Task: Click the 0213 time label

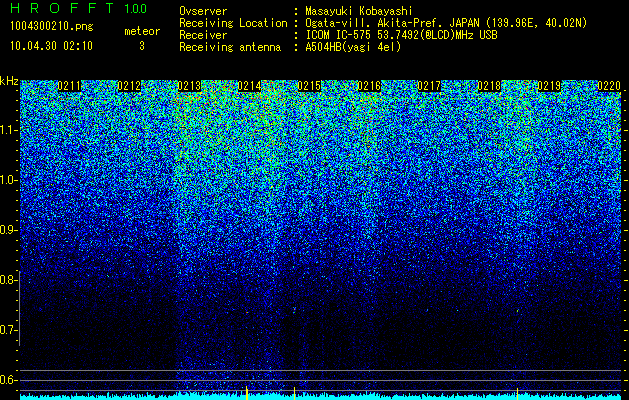Action: pyautogui.click(x=189, y=86)
